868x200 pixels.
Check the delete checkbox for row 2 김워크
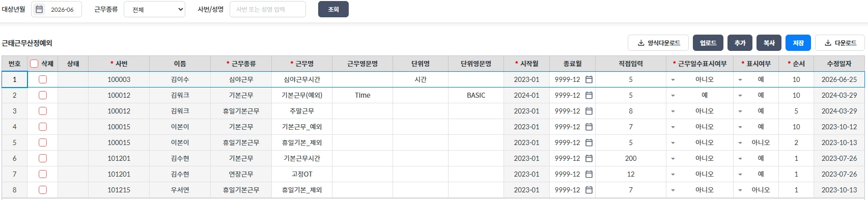click(43, 95)
